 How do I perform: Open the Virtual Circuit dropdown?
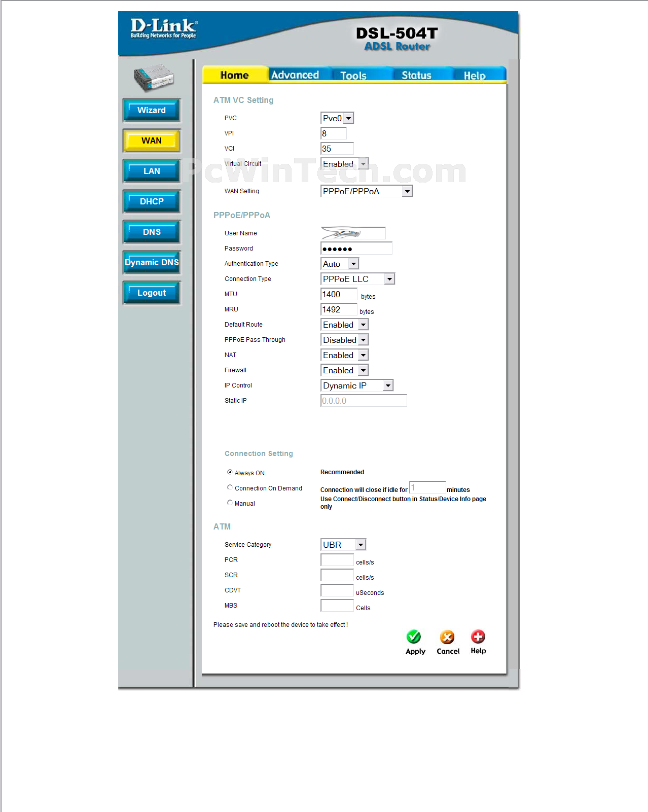point(344,164)
